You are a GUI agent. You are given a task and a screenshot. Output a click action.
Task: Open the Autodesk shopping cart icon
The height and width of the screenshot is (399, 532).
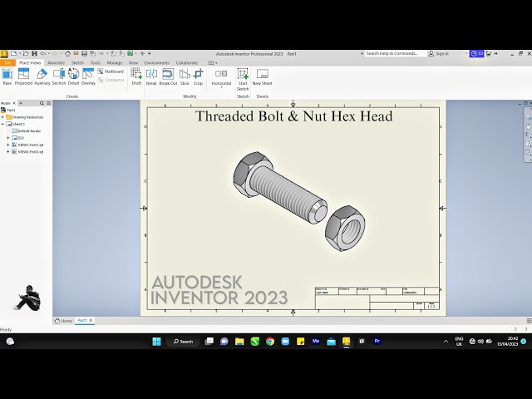click(x=488, y=53)
